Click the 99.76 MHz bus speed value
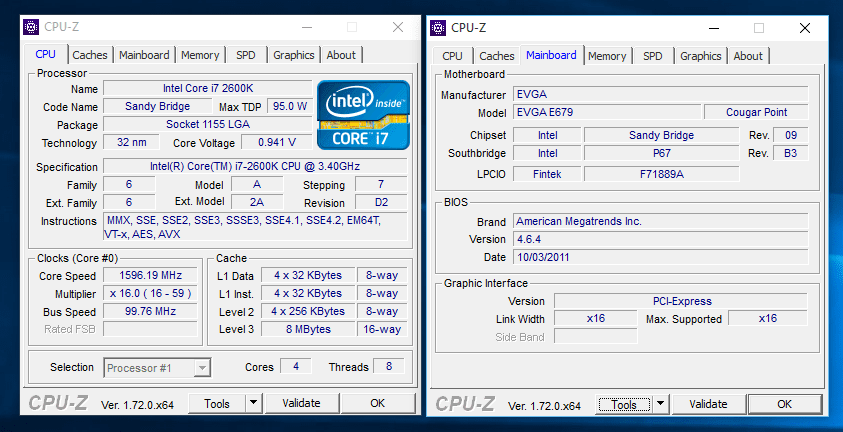This screenshot has height=432, width=843. coord(150,311)
